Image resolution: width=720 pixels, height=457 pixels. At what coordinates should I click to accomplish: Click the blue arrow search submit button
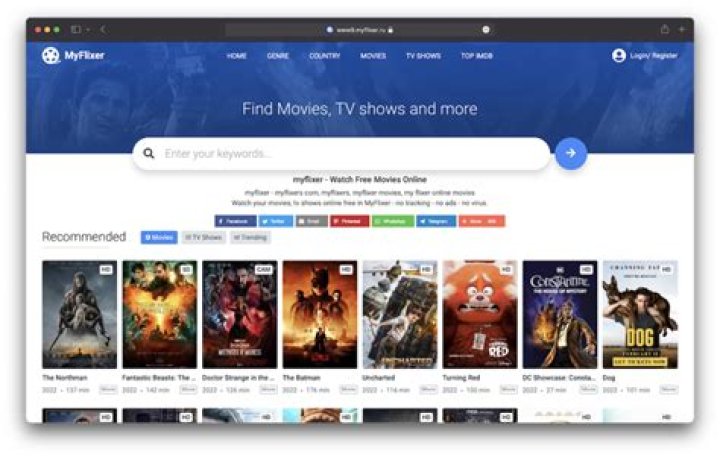click(570, 153)
